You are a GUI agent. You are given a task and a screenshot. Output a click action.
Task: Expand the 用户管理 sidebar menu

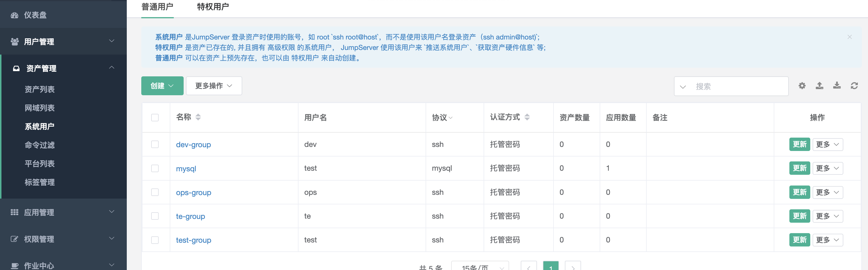pyautogui.click(x=63, y=42)
